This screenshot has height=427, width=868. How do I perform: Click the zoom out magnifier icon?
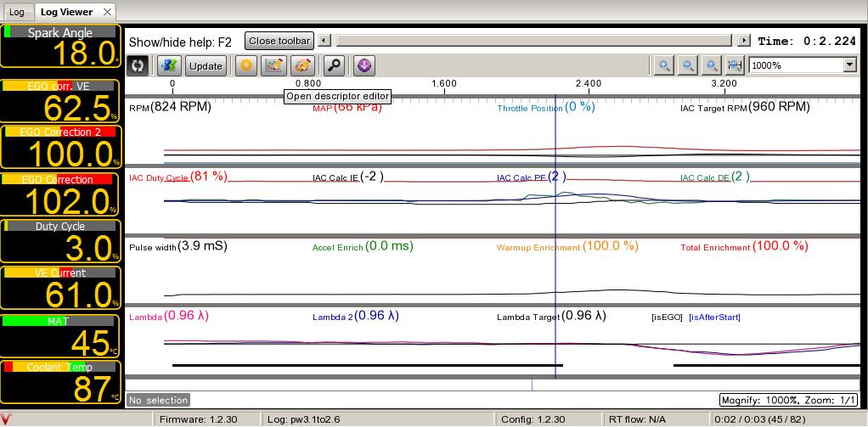(688, 66)
